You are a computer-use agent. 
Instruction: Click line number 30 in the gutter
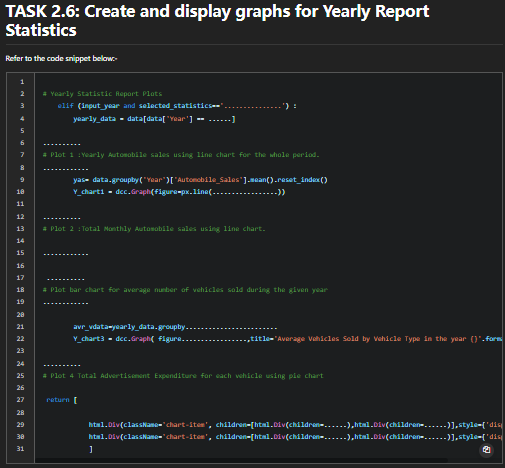pyautogui.click(x=20, y=437)
